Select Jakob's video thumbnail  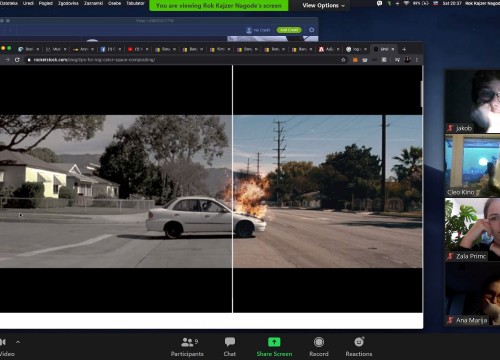pos(473,101)
